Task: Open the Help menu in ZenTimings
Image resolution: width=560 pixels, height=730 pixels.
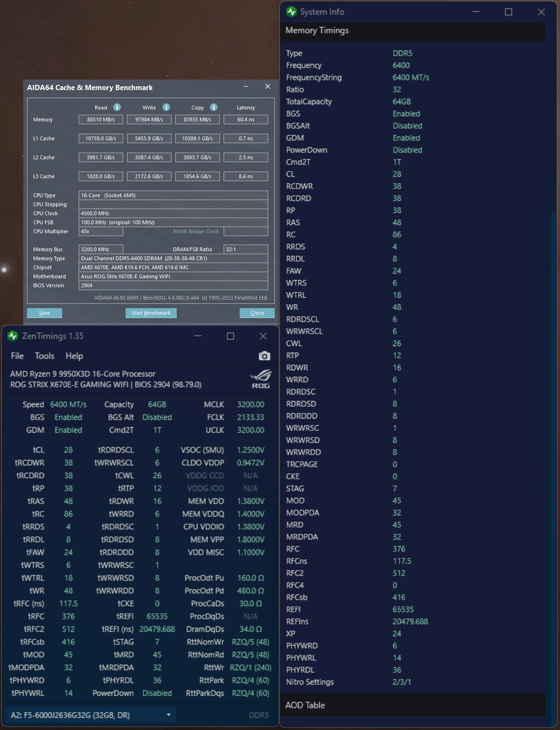Action: pos(74,356)
